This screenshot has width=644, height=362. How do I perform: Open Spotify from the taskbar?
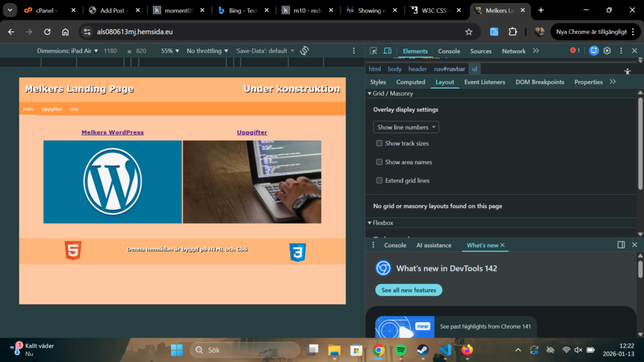[x=401, y=350]
